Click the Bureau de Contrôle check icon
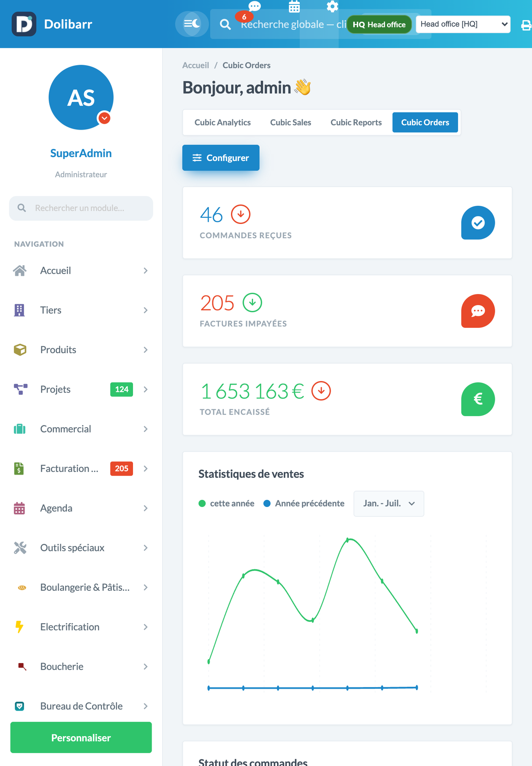The height and width of the screenshot is (766, 532). 20,706
